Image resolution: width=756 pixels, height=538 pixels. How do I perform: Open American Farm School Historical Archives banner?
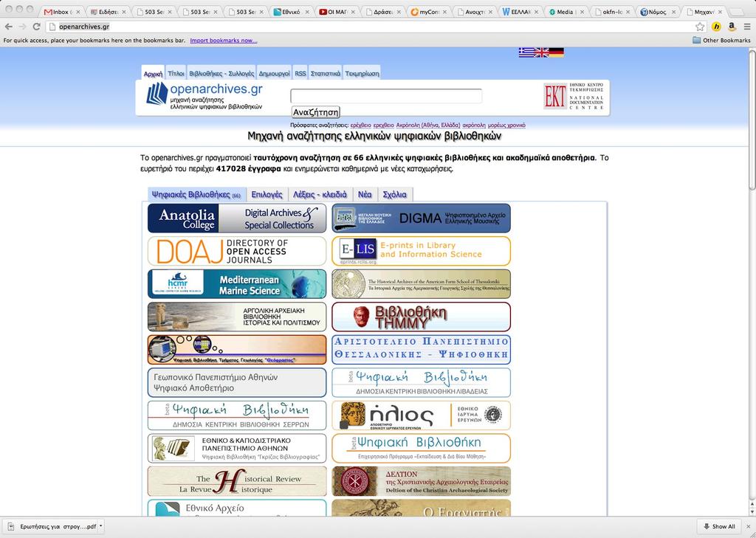coord(421,283)
